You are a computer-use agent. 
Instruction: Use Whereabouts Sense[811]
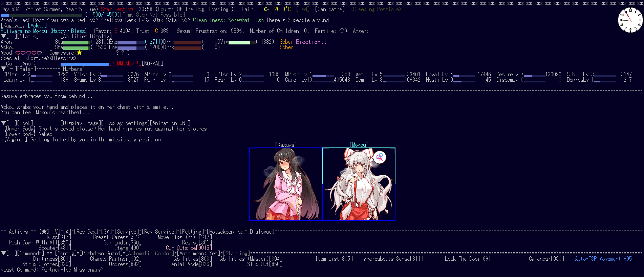[x=393, y=259]
